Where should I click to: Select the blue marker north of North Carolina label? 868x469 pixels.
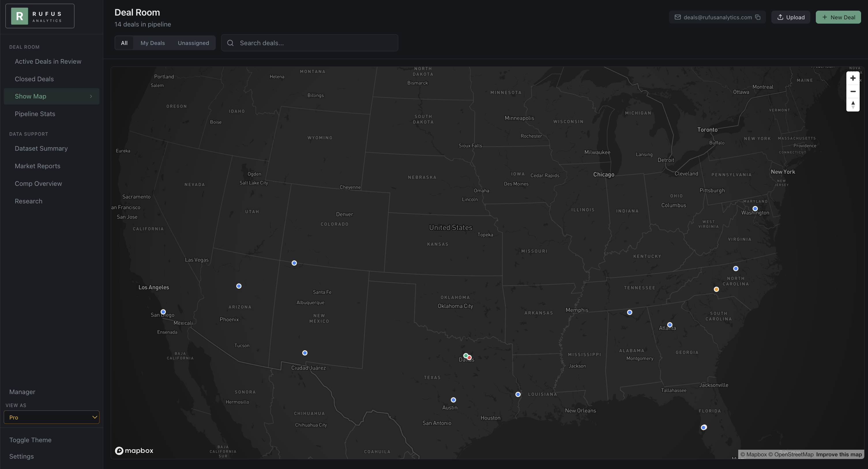(736, 269)
